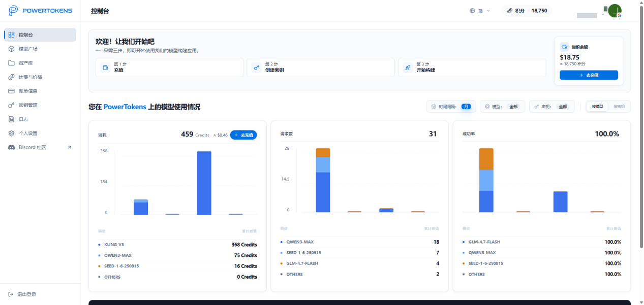
Task: Click the wallet icon next to 当前余额
Action: 564,47
